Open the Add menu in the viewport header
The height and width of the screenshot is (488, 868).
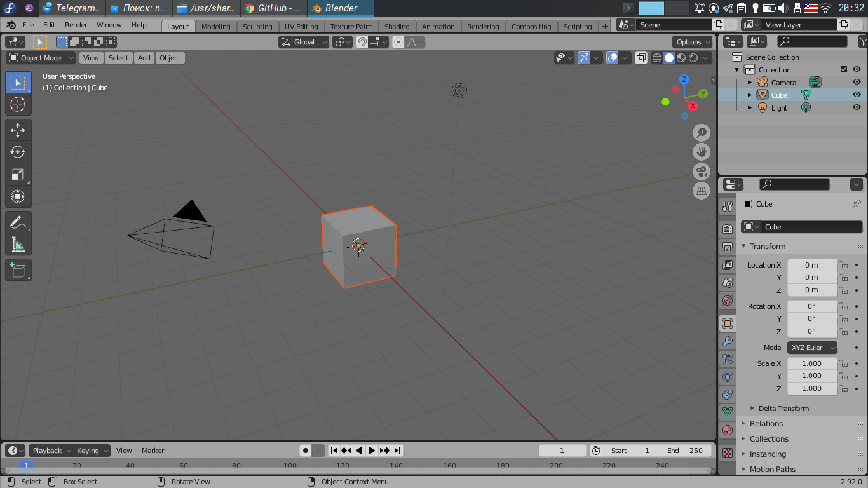144,58
